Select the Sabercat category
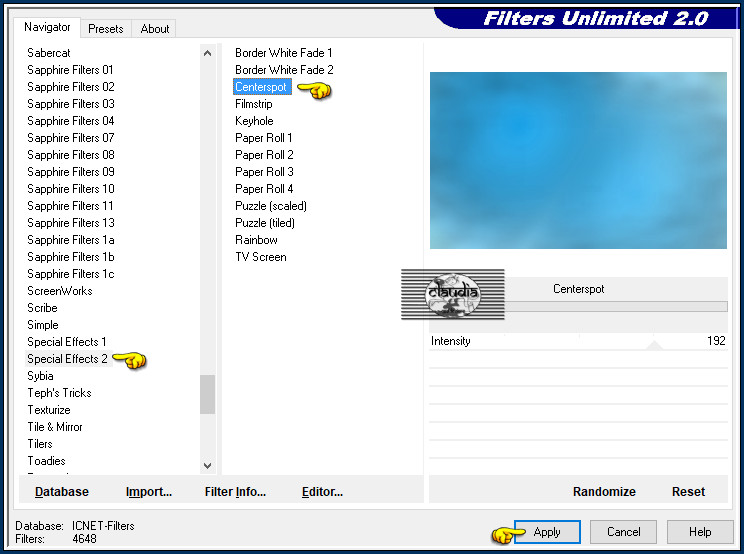This screenshot has height=554, width=744. [x=49, y=53]
